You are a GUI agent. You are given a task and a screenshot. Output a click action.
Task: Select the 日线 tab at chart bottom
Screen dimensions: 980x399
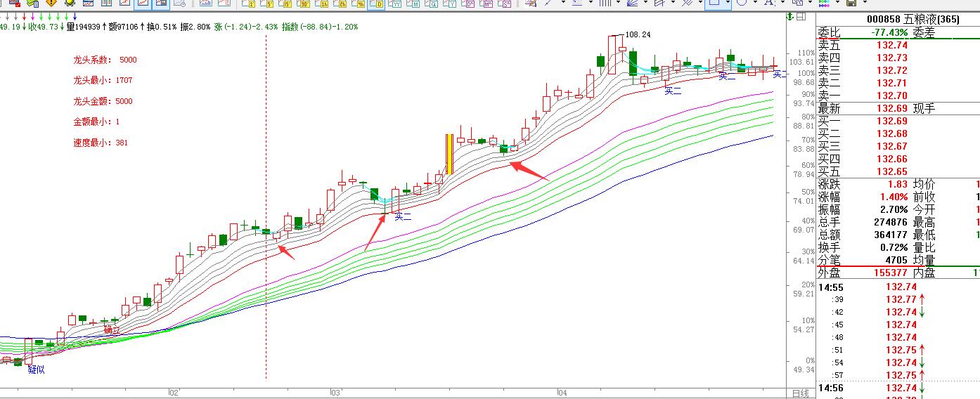(800, 393)
